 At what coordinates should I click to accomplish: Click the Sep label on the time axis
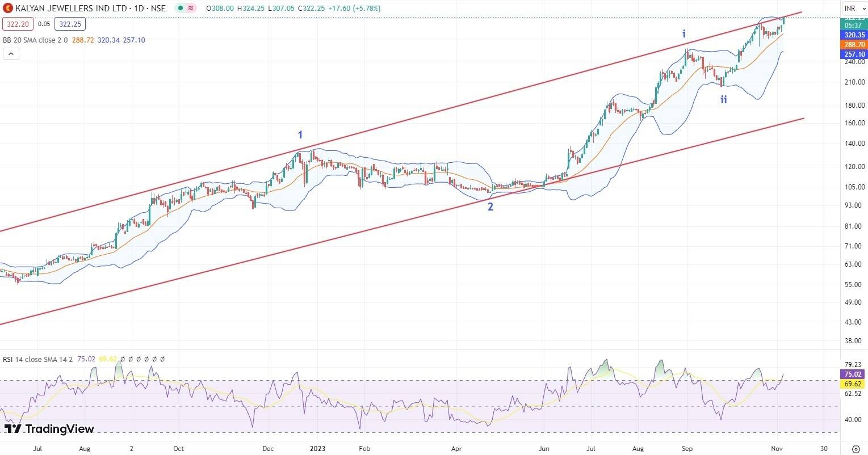687,448
